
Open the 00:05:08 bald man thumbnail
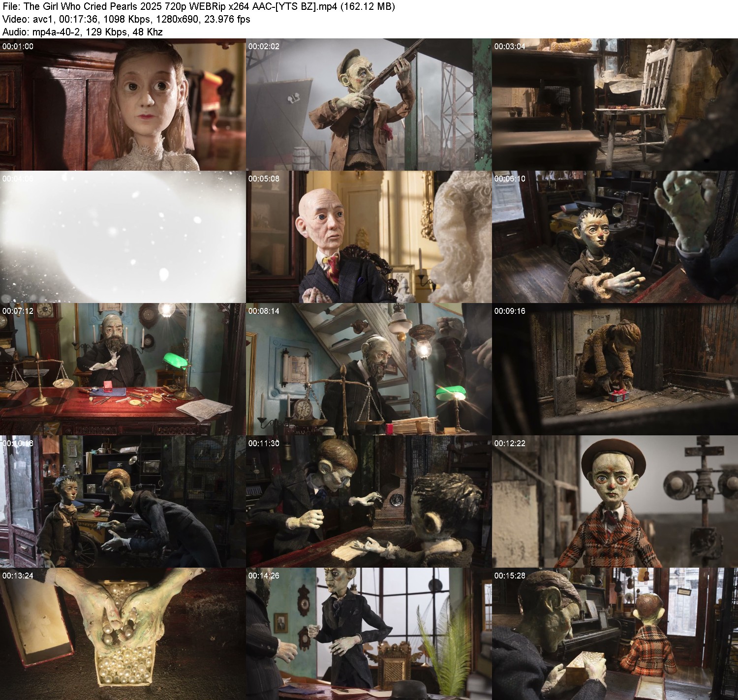coord(369,237)
